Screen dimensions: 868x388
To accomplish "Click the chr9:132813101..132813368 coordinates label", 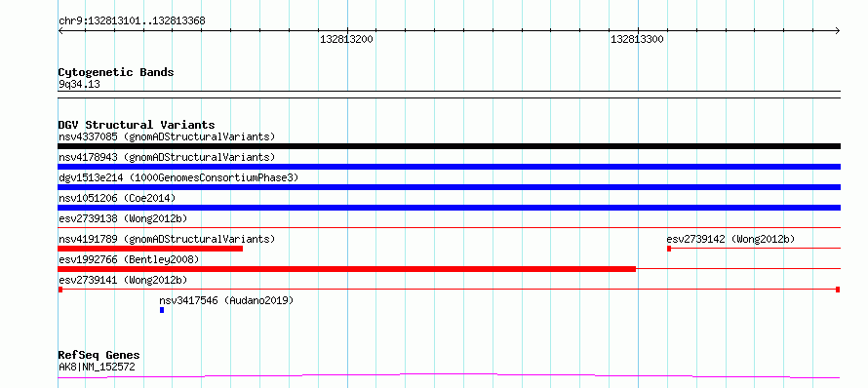I will coord(132,21).
